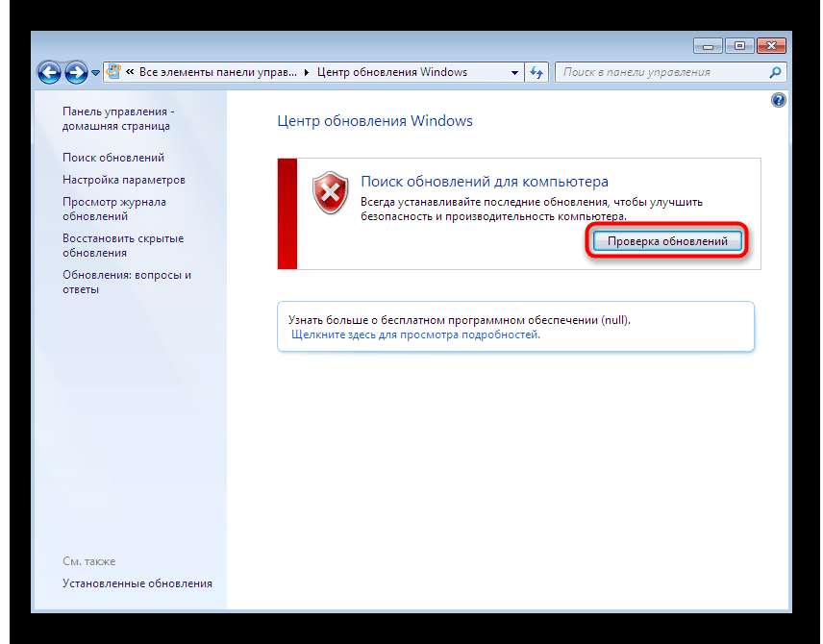Open 'Просмотр журнала обновлений' link
Screen dimensions: 823x644
click(113, 209)
